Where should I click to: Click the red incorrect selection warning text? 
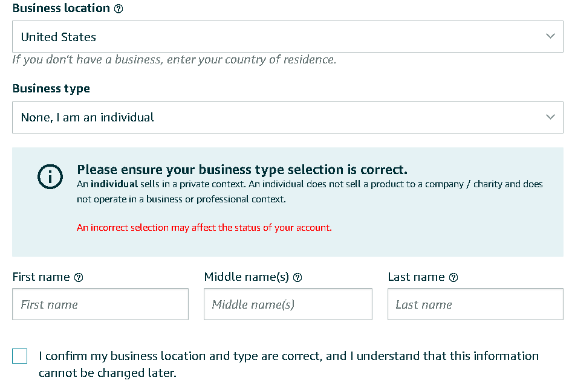204,228
